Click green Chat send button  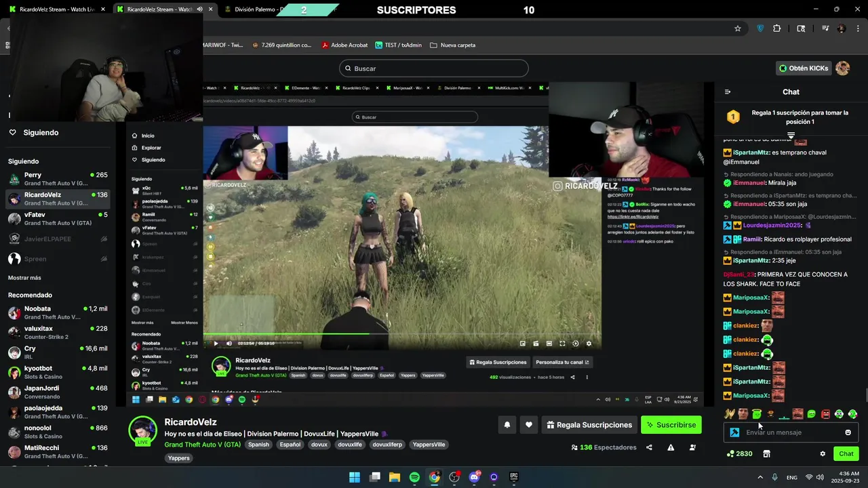846,454
